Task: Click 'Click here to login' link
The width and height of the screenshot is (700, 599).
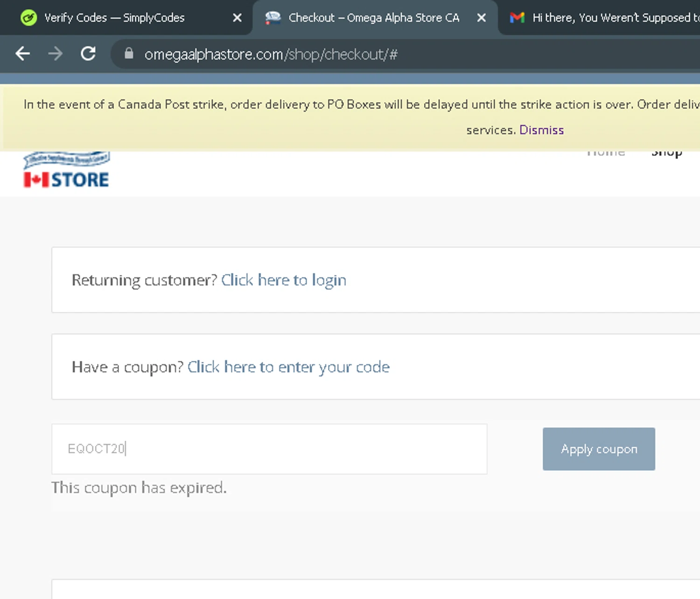Action: (x=284, y=280)
